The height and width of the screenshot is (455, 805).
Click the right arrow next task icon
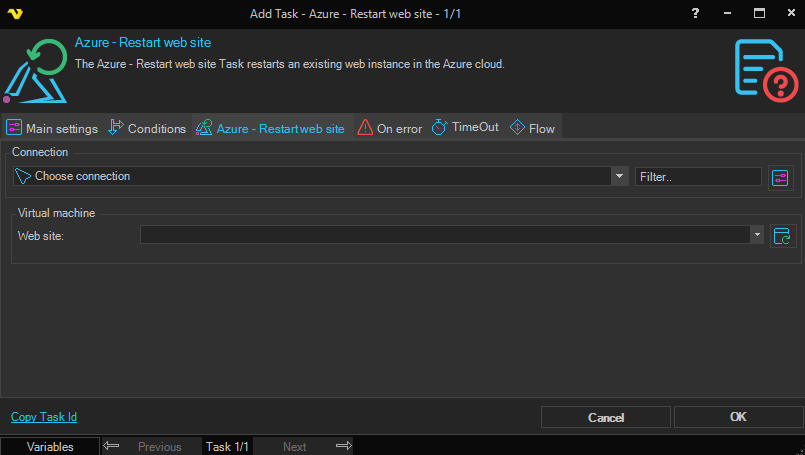point(343,446)
